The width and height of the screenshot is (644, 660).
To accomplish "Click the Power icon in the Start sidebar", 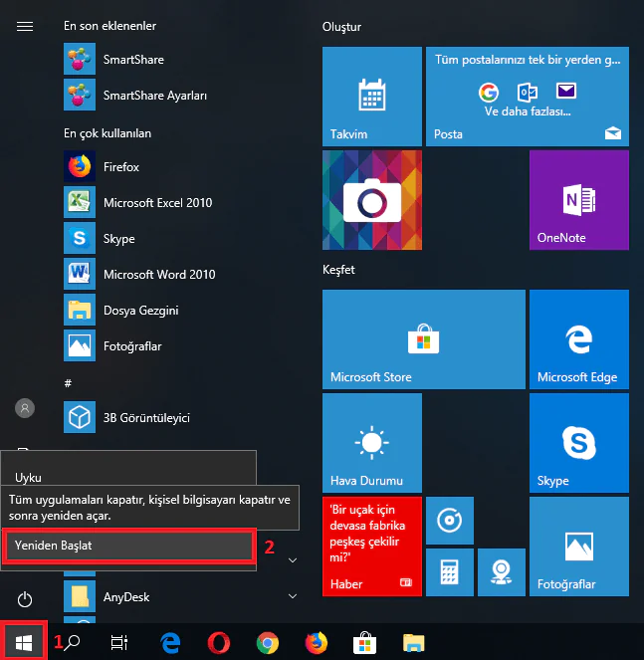I will (x=26, y=599).
